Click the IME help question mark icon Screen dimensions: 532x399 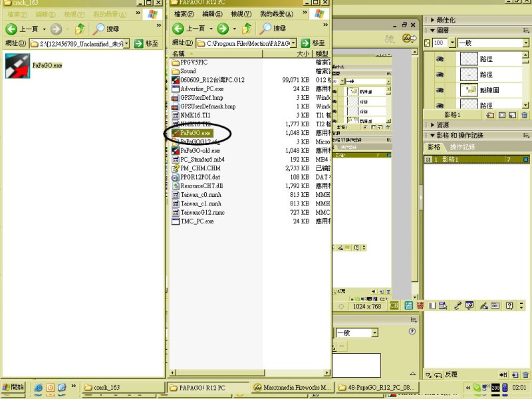point(509,306)
